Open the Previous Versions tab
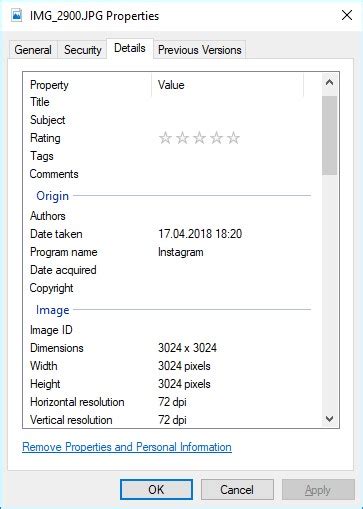 (x=200, y=50)
